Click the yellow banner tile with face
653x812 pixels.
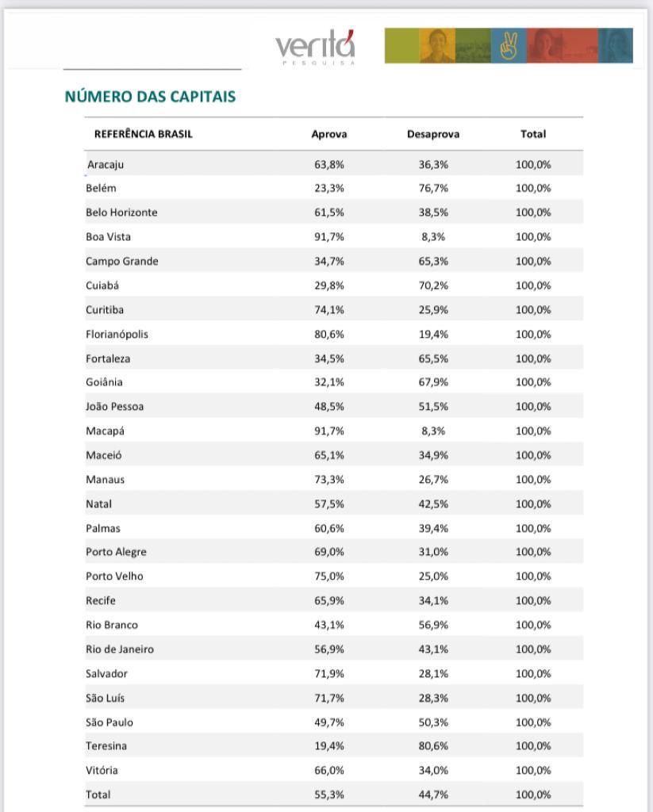(437, 45)
